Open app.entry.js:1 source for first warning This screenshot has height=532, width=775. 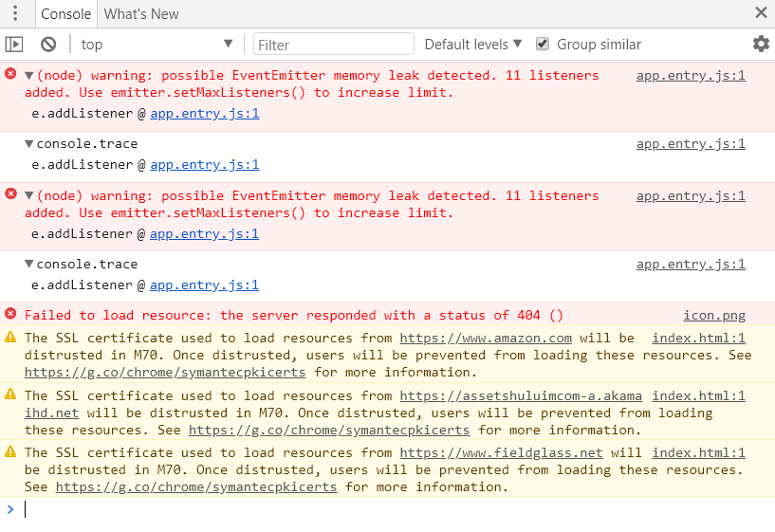pyautogui.click(x=691, y=76)
